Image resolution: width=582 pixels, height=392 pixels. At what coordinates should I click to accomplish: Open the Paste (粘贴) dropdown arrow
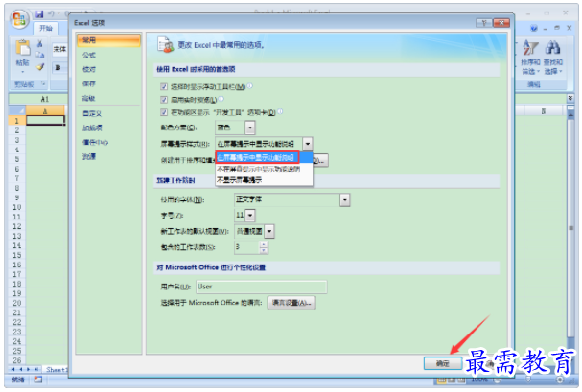pyautogui.click(x=23, y=71)
